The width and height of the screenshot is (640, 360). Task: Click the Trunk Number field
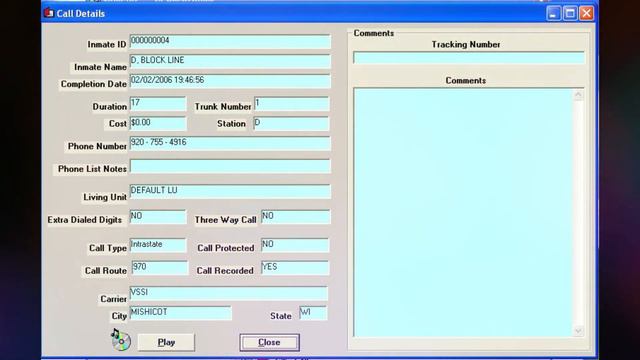coord(291,104)
